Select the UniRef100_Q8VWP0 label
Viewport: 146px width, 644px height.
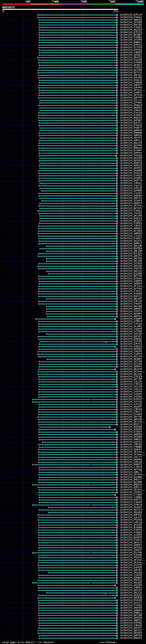[x=131, y=314]
